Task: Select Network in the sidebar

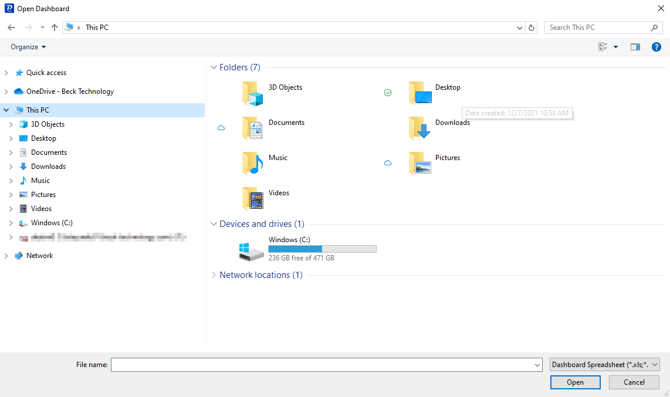Action: coord(39,256)
